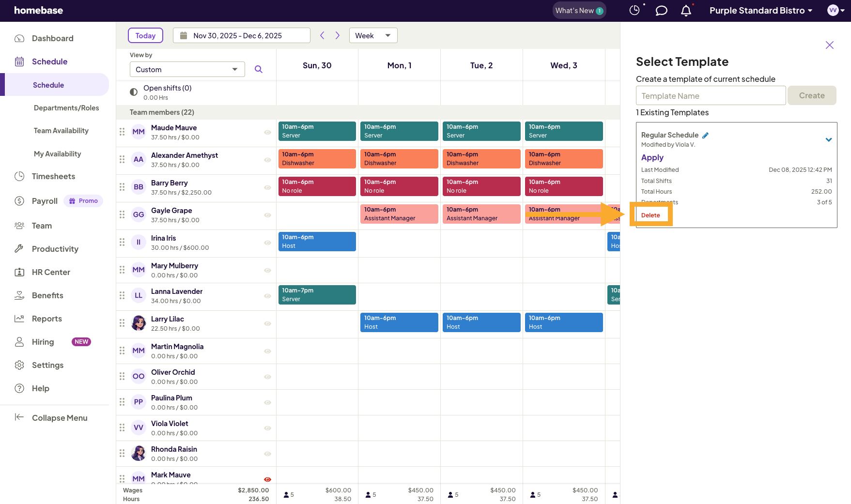Image resolution: width=851 pixels, height=504 pixels.
Task: Open My Availability submenu item
Action: tap(57, 154)
